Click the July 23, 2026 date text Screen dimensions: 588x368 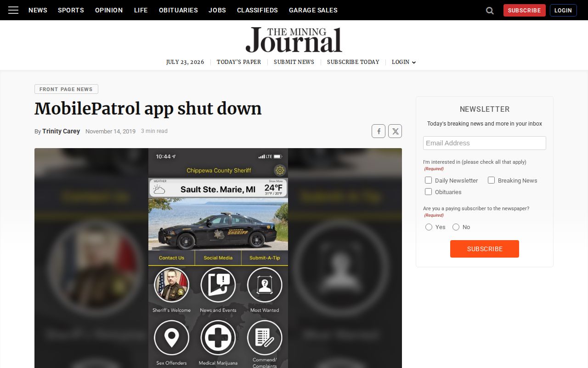click(185, 62)
